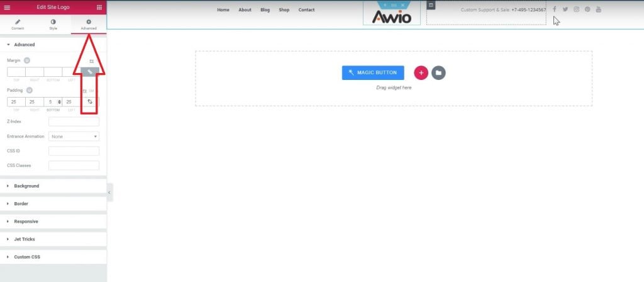Collapse the left panel with side handle

pos(109,192)
